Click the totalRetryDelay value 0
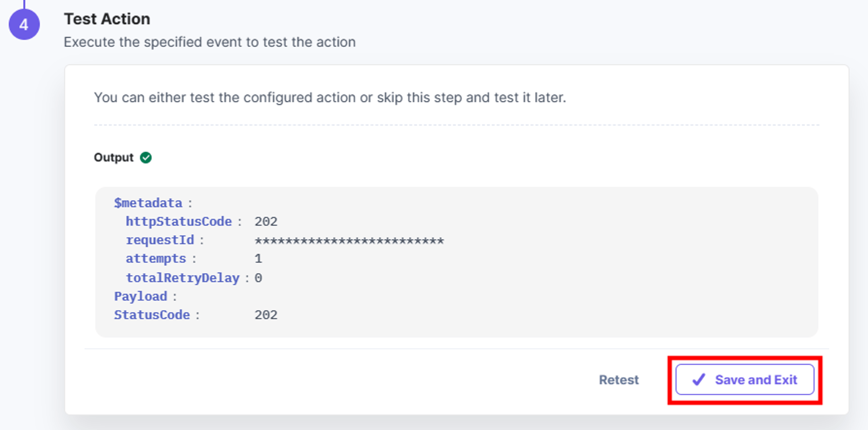The width and height of the screenshot is (868, 430). click(258, 278)
